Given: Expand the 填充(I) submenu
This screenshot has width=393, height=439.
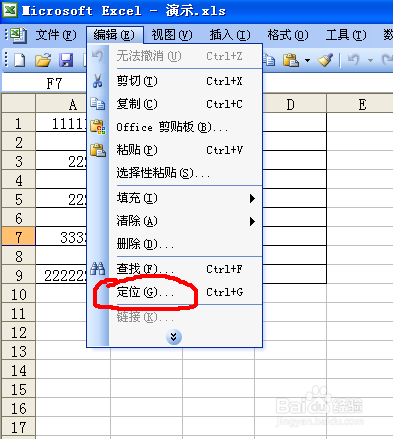Looking at the screenshot, I should pos(252,199).
